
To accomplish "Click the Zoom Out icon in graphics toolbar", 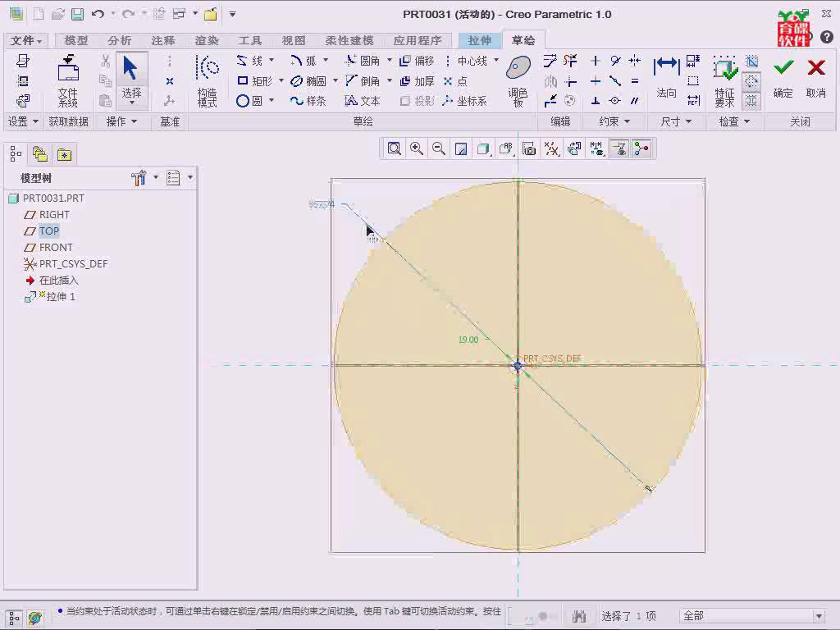I will (x=439, y=148).
